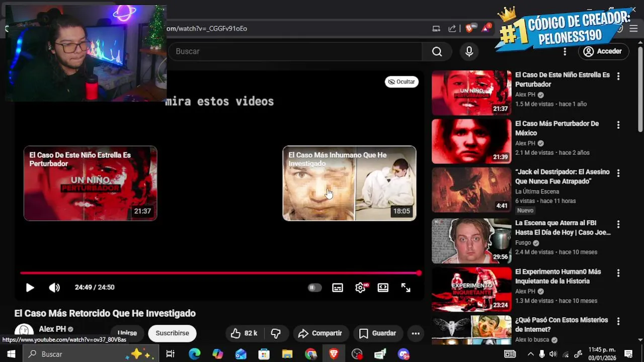Switch to Google Chrome in the taskbar
This screenshot has width=644, height=362.
point(310,354)
